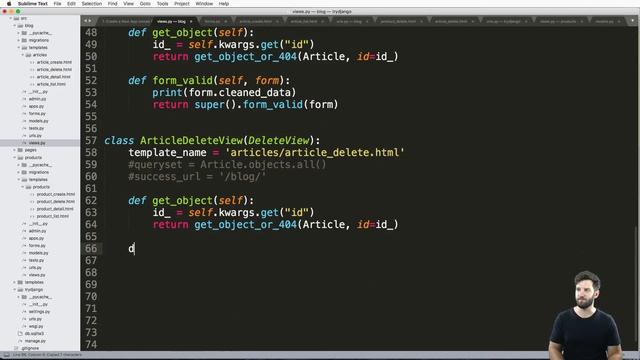This screenshot has width=640, height=360.
Task: Click the panel switcher icon in status bar
Action: tap(7, 355)
